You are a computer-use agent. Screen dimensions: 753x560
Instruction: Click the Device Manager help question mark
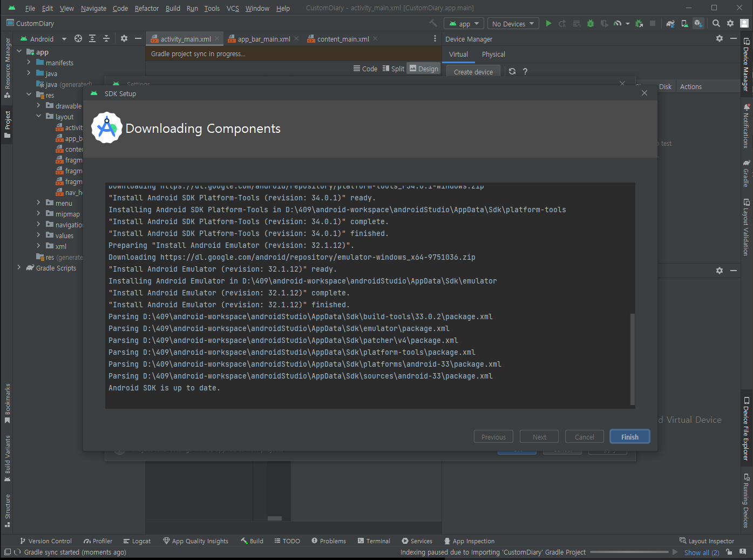[525, 71]
